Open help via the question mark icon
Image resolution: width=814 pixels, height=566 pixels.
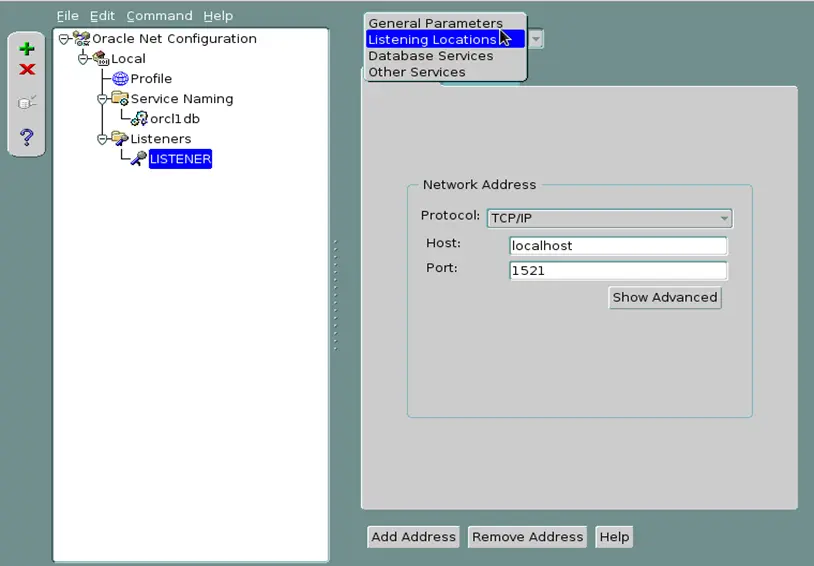pos(26,137)
